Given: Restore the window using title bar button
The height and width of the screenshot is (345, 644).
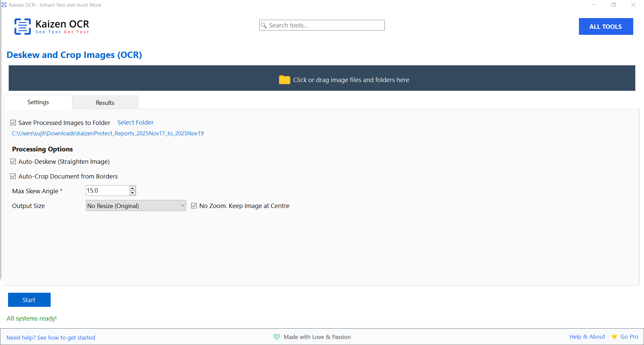Looking at the screenshot, I should coord(613,5).
